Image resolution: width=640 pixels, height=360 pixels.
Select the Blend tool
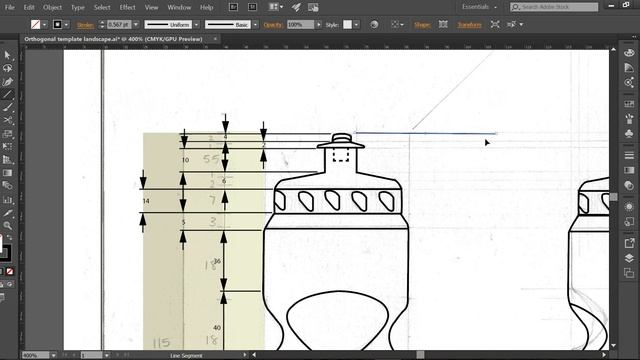(x=7, y=186)
